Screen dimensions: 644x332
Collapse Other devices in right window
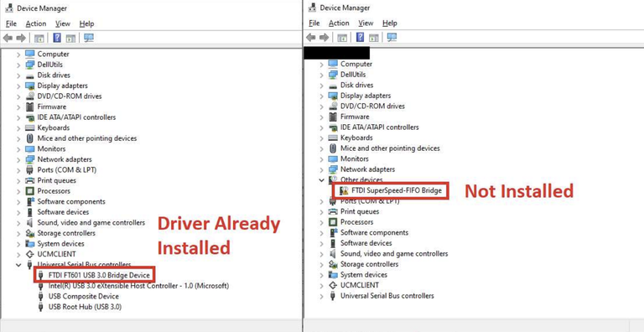click(321, 180)
